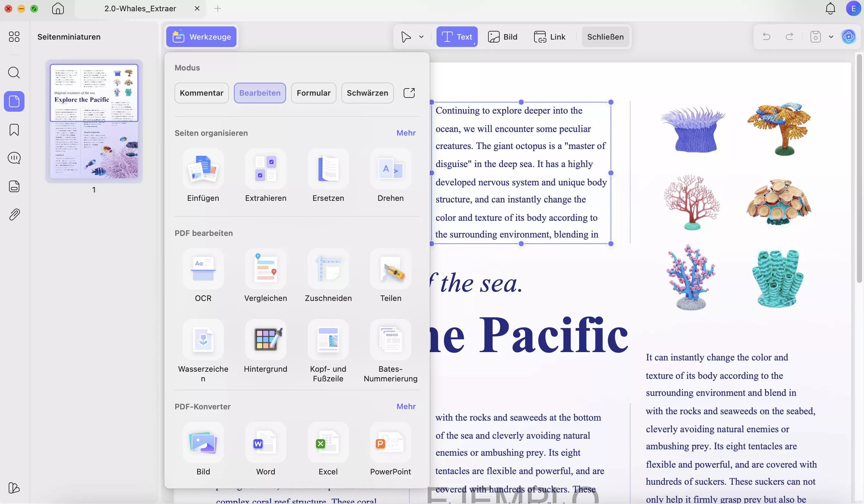Image resolution: width=864 pixels, height=504 pixels.
Task: Open the save options dropdown arrow
Action: (831, 37)
